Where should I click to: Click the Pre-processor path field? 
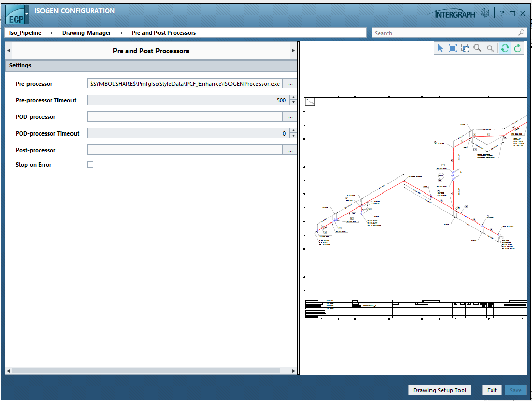185,84
